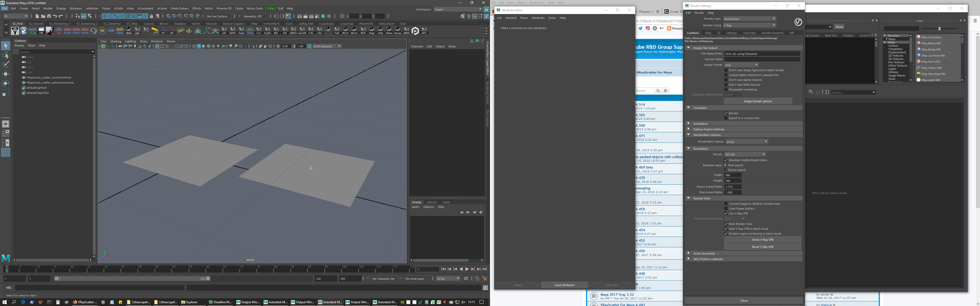Click the Rebus shelf button
This screenshot has height=306, width=980.
point(389,31)
